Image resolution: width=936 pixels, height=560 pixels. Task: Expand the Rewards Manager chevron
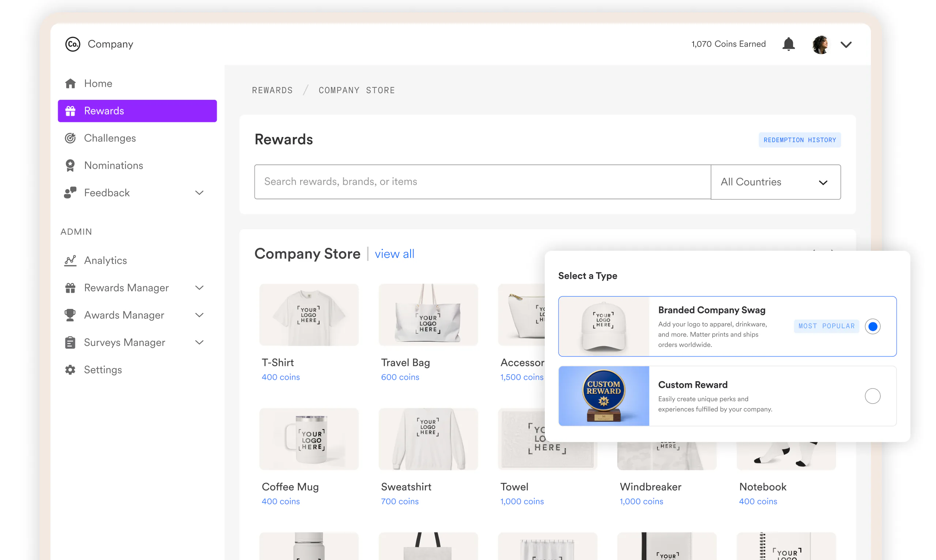point(199,288)
